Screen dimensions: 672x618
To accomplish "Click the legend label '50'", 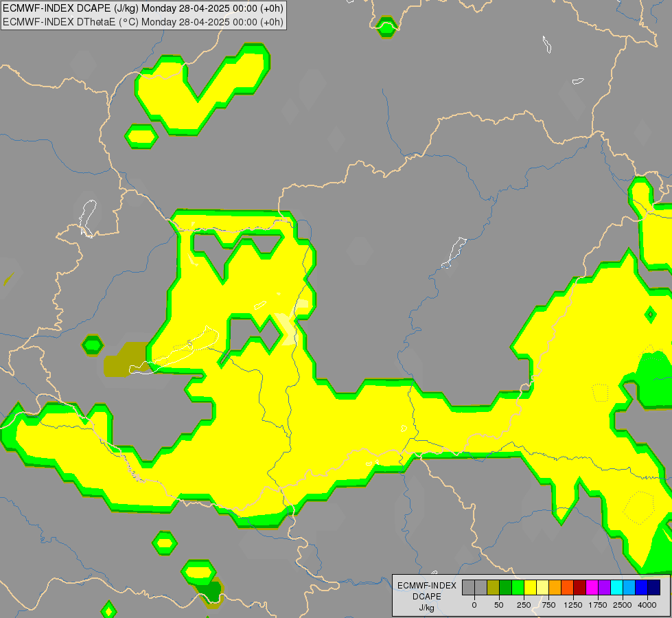I will tap(499, 605).
